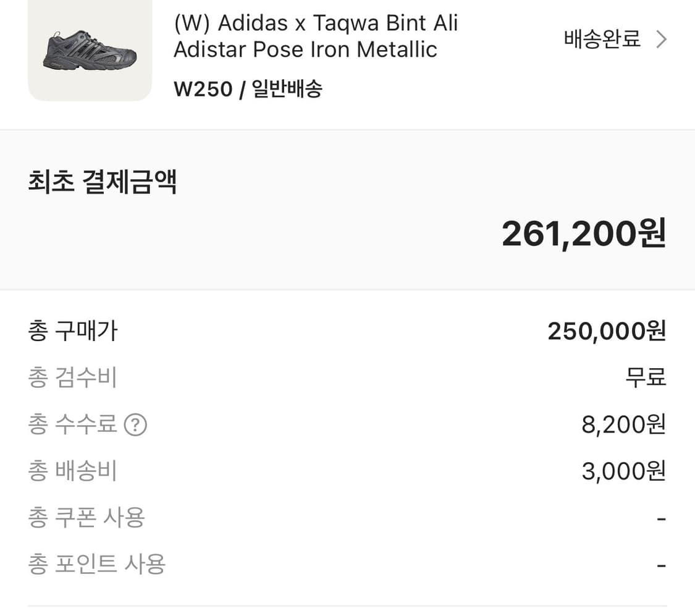Click the 8,200원 fee amount
695x616 pixels.
click(x=623, y=424)
